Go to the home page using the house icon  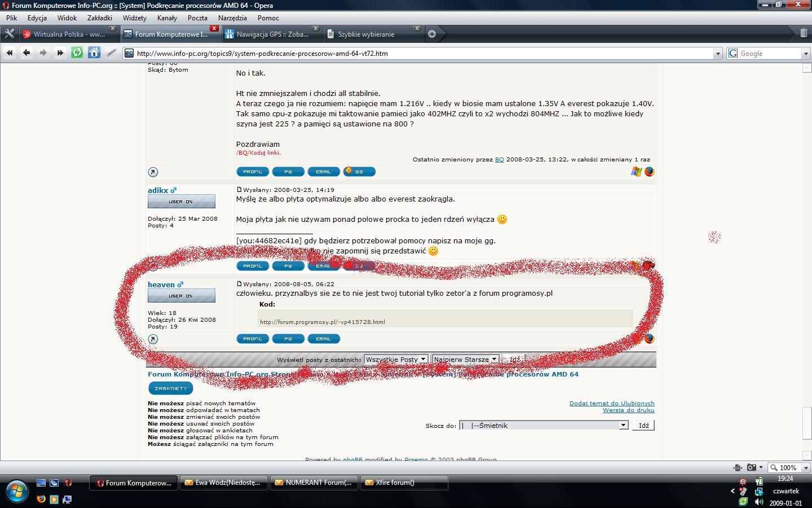coord(94,52)
